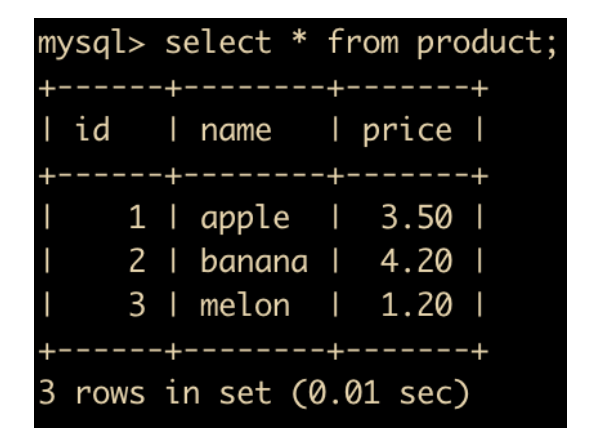Click the id value 3 in melon row
Viewport: 592px width, 447px height.
137,304
